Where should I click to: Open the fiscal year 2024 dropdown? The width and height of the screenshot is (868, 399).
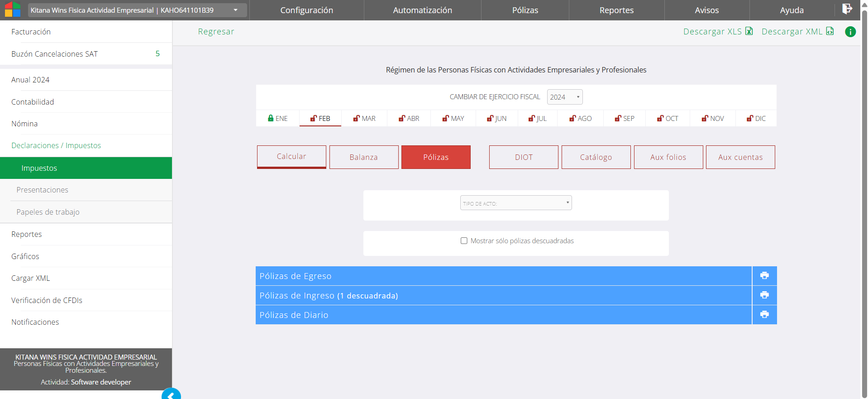[564, 97]
